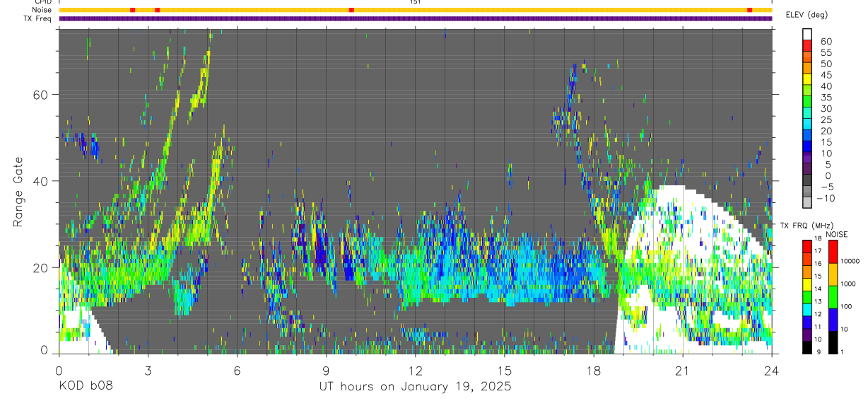Click the 'ELEV (deg)' colorbar title
868x401 pixels.
[807, 15]
